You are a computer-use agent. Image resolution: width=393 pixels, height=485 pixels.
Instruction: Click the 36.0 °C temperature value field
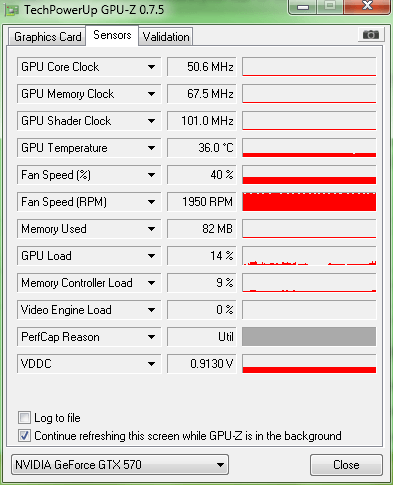(x=202, y=148)
